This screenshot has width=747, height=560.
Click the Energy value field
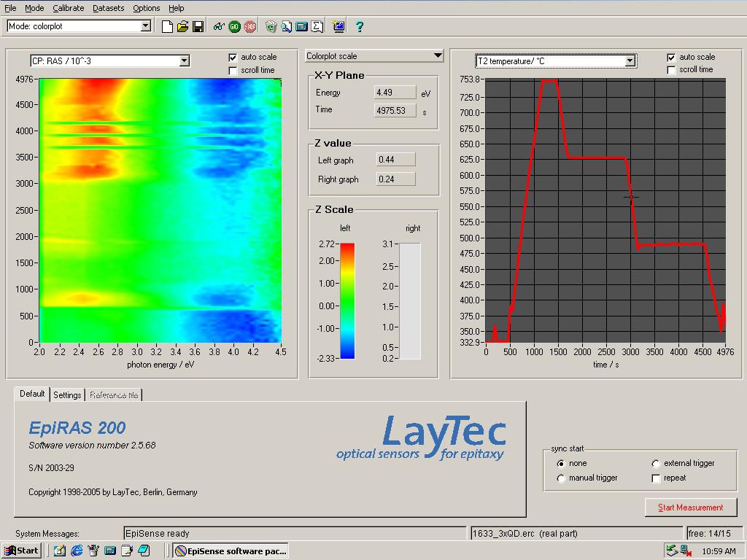(x=395, y=93)
